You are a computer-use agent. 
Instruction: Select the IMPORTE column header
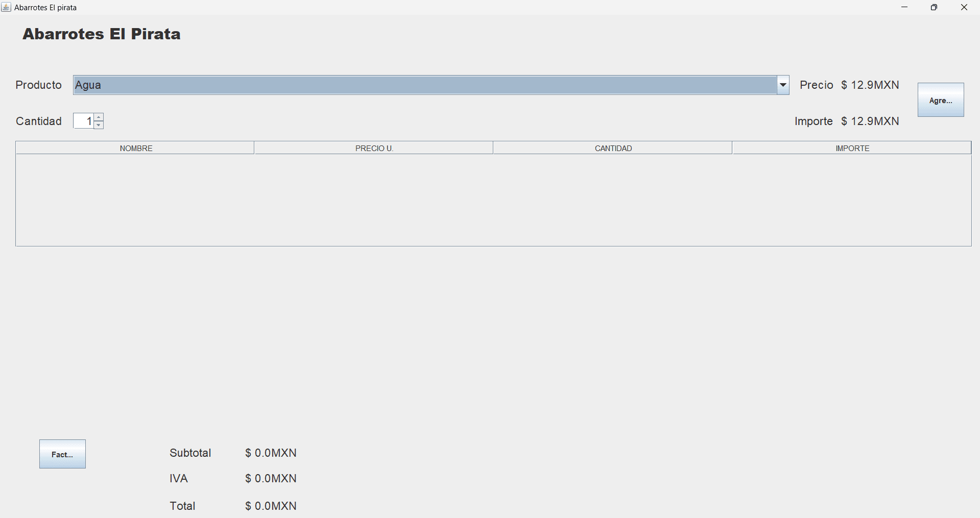pyautogui.click(x=852, y=148)
